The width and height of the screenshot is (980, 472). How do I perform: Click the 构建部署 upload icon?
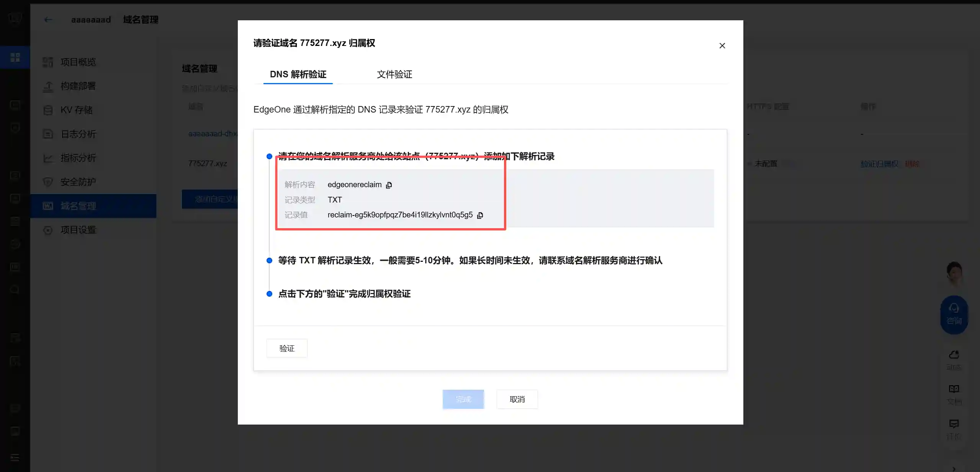click(48, 87)
